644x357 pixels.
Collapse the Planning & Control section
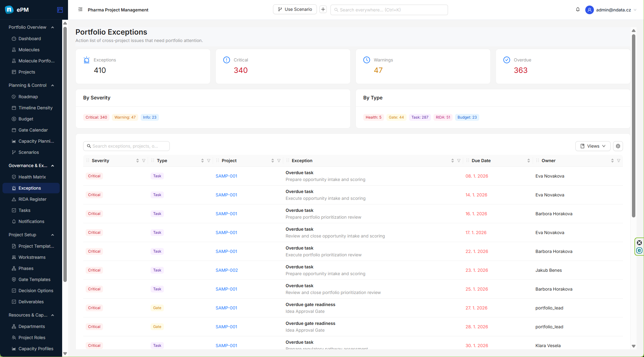coord(53,85)
